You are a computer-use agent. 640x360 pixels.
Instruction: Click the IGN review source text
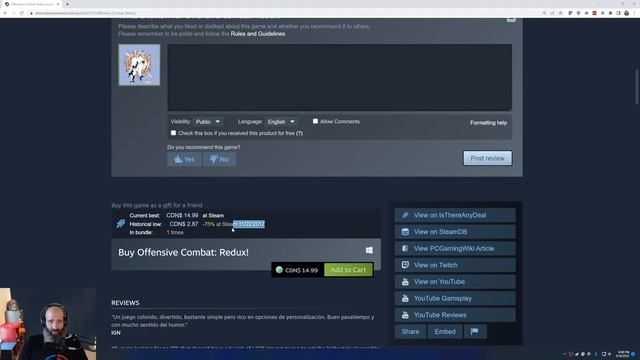116,333
